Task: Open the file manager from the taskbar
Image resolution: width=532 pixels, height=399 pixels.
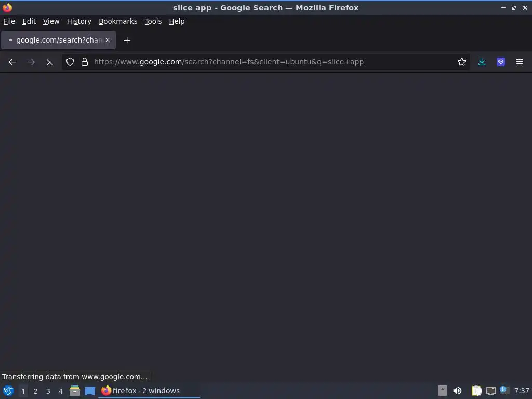Action: click(x=75, y=391)
